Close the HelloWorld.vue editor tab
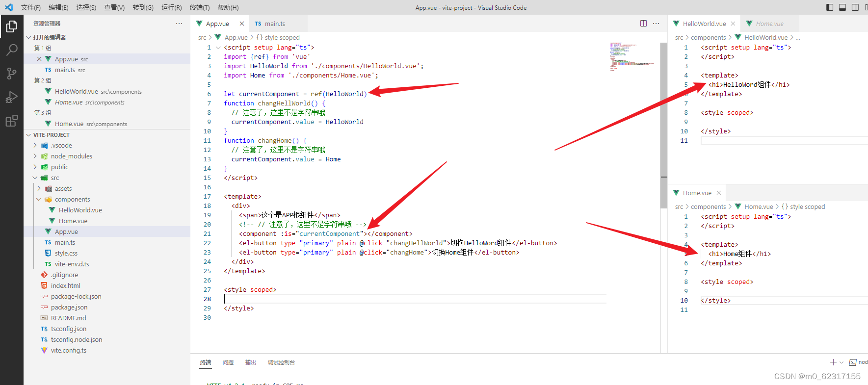 tap(733, 24)
